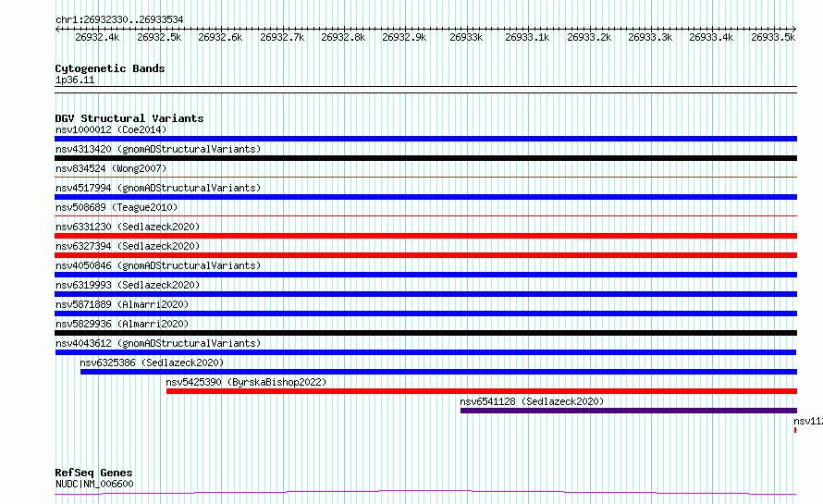Screen dimensions: 823x504
Task: Select the nsv4050846 (gnomADStructuralVariants) label
Action: (x=158, y=265)
